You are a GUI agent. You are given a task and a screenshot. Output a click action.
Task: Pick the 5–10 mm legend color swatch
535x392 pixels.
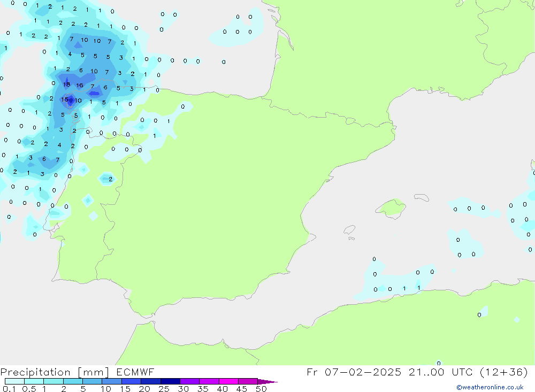point(93,381)
